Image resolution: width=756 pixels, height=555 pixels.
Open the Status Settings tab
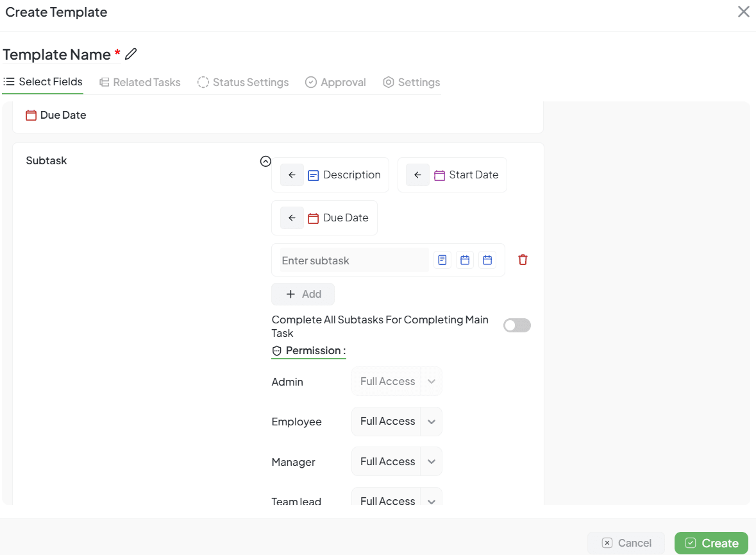[x=243, y=82]
